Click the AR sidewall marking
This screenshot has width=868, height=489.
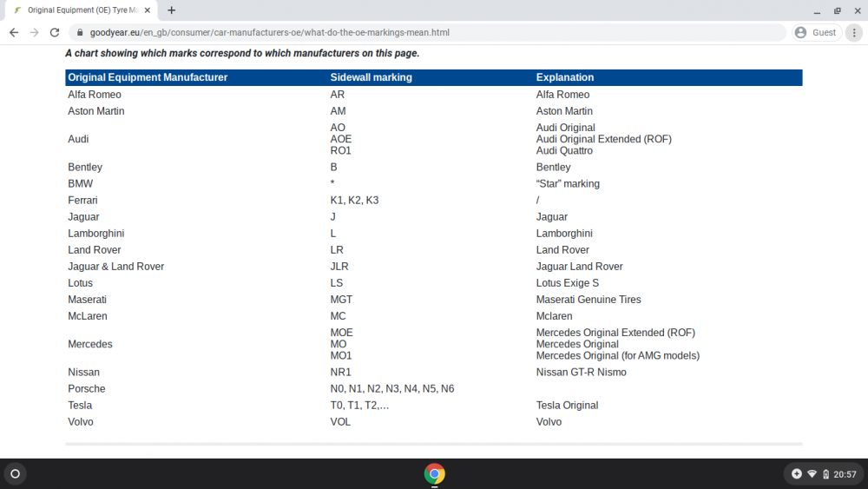(337, 95)
